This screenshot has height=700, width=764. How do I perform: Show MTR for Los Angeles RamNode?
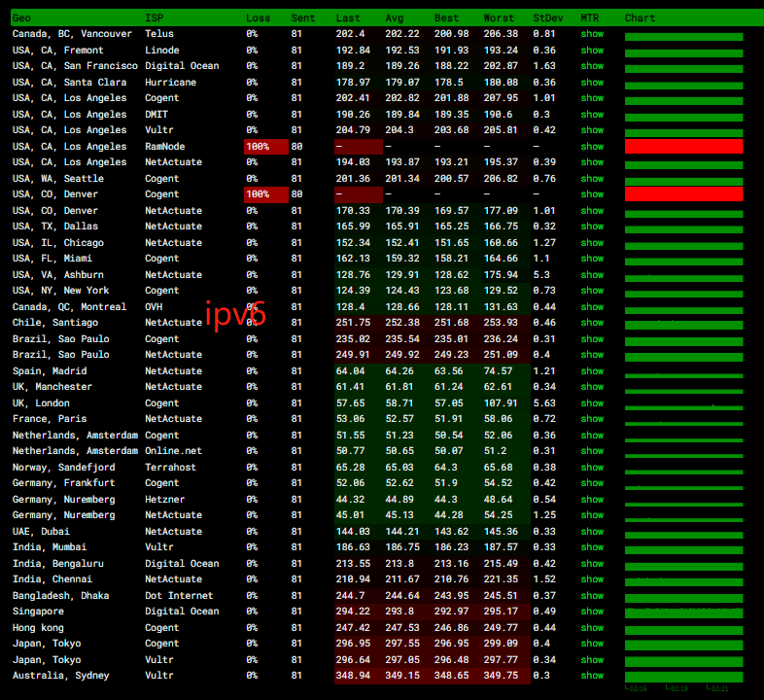click(x=592, y=146)
